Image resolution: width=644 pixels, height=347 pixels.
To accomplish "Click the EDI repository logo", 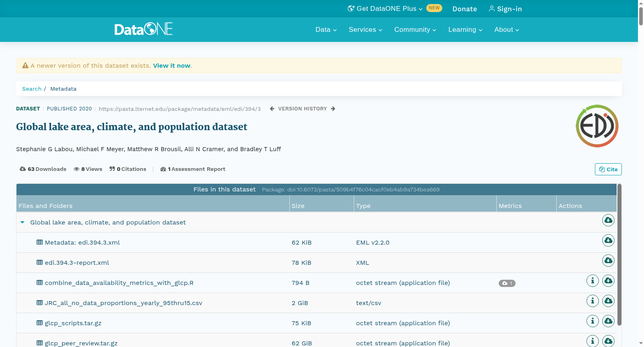I will tap(597, 126).
